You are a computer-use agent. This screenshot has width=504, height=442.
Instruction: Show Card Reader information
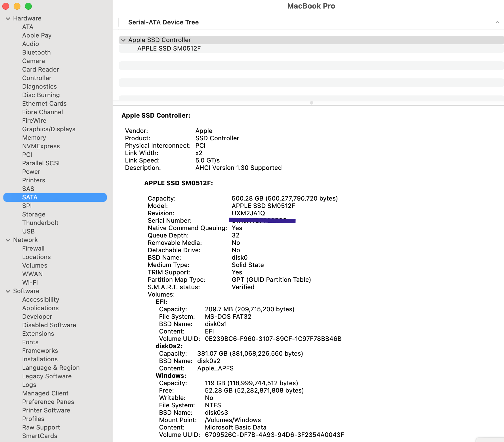[x=41, y=70]
